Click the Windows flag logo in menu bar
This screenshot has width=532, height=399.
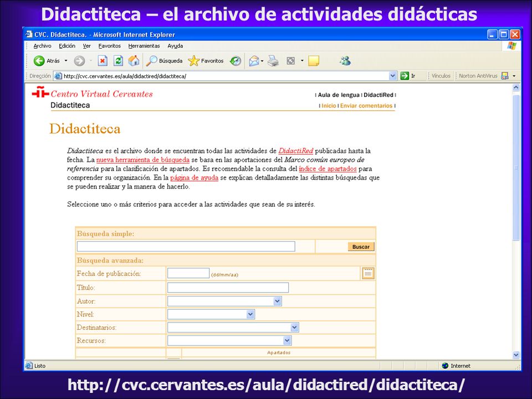pyautogui.click(x=511, y=46)
